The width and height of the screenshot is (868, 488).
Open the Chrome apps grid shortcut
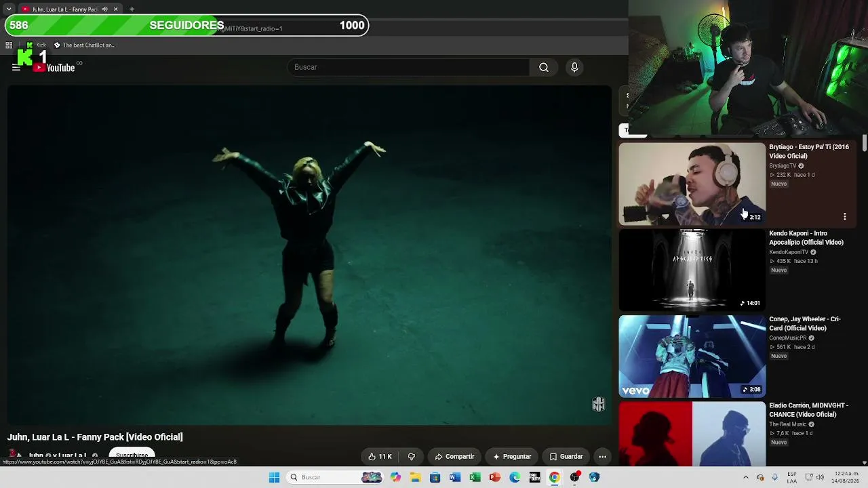click(x=9, y=45)
